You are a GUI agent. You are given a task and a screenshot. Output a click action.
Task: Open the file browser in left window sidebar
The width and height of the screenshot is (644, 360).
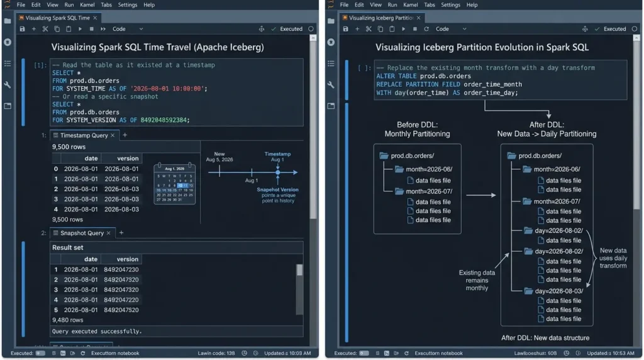pyautogui.click(x=8, y=21)
